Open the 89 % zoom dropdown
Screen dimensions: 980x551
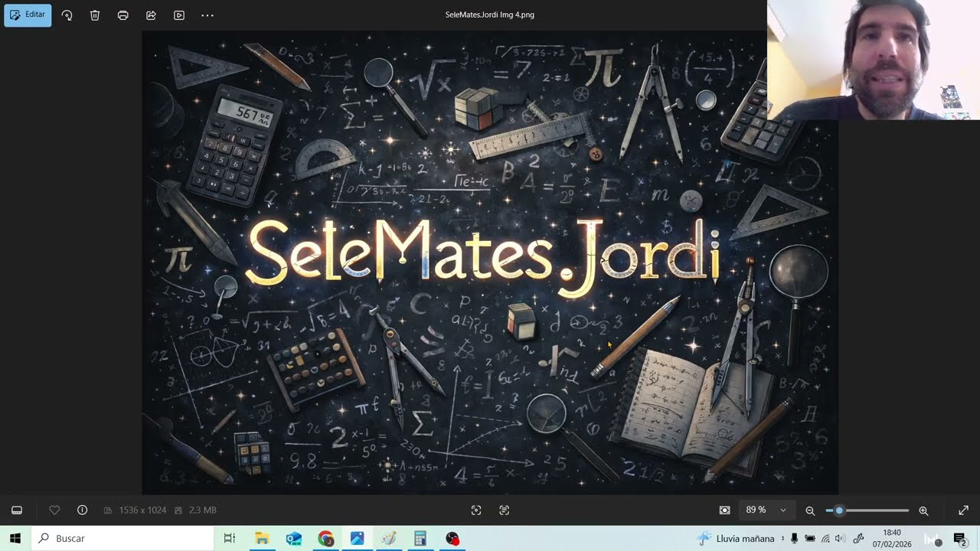[x=766, y=510]
